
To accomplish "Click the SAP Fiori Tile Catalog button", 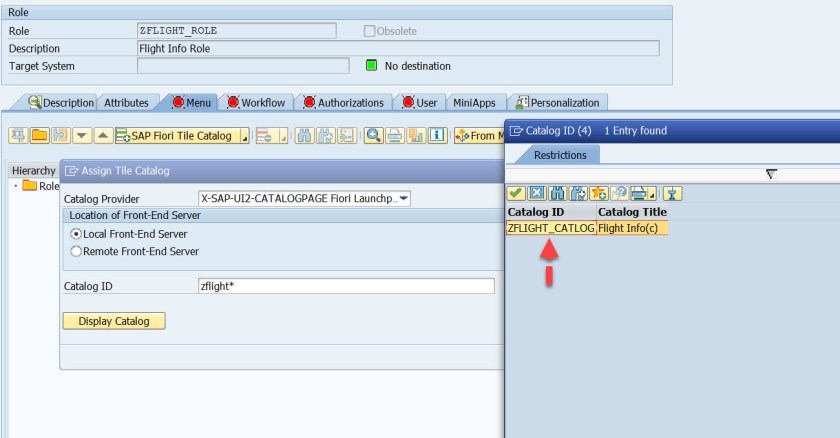I will click(177, 136).
